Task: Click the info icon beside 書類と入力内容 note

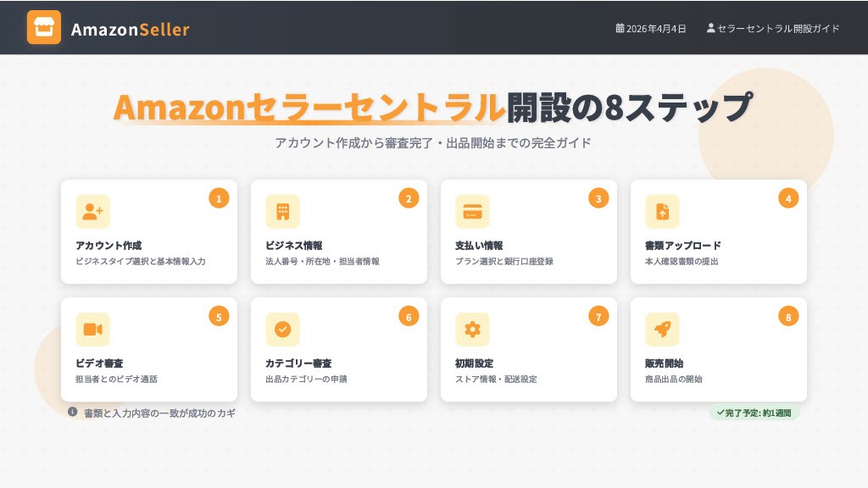Action: click(73, 412)
